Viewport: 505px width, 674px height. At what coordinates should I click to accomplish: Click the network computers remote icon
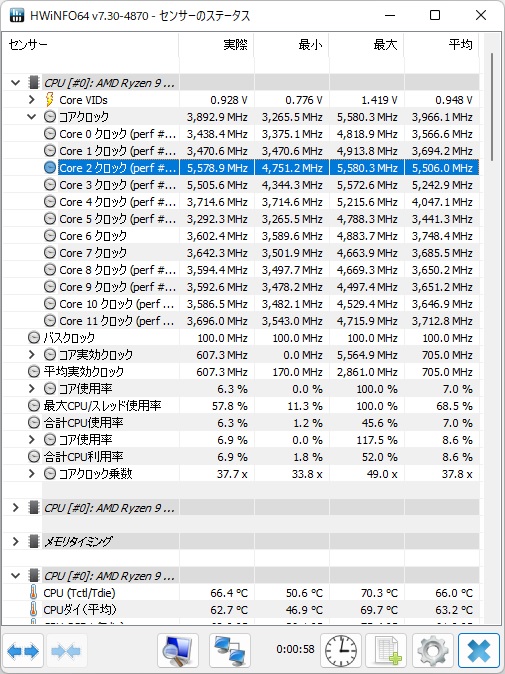coord(230,651)
